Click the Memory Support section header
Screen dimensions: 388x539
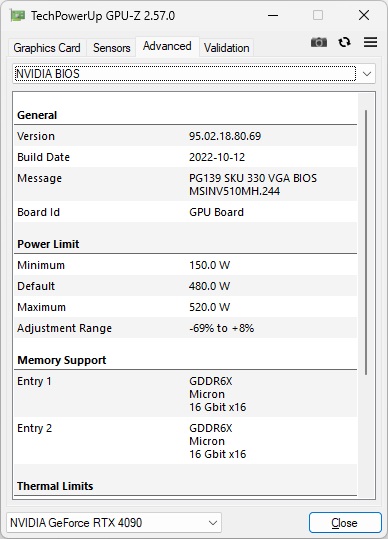point(62,360)
